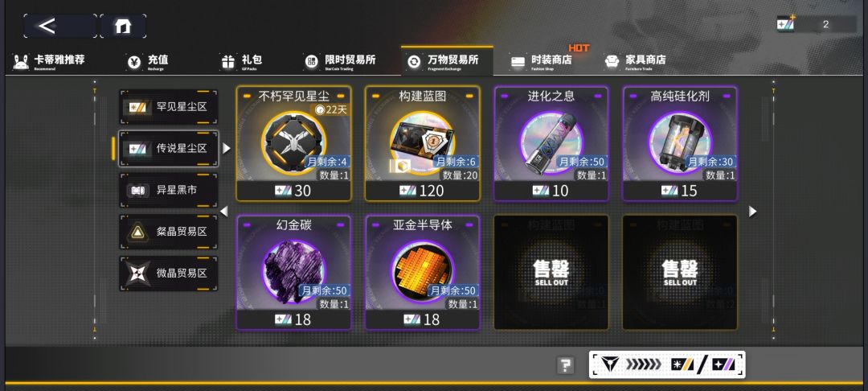Open the question mark help icon

565,365
